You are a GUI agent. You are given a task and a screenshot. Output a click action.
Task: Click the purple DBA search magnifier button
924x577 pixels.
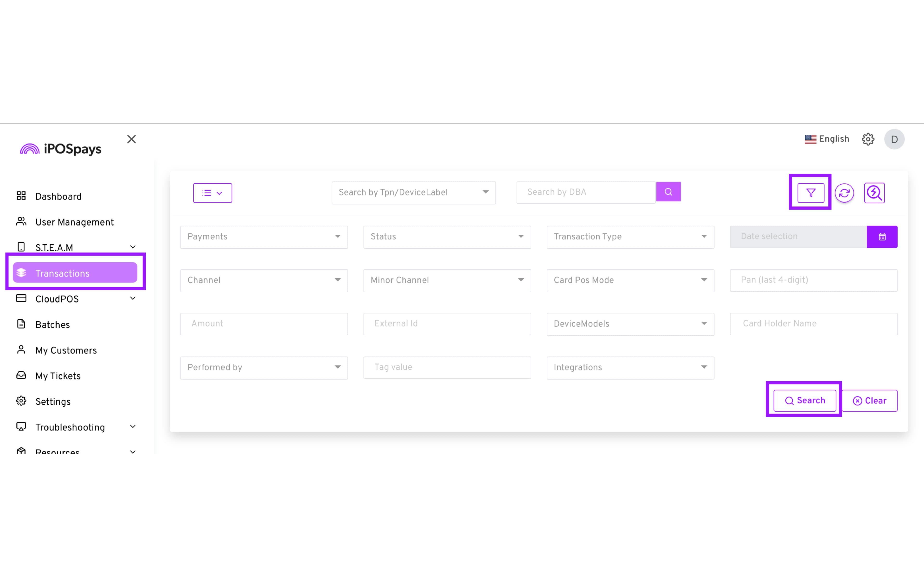pos(668,192)
